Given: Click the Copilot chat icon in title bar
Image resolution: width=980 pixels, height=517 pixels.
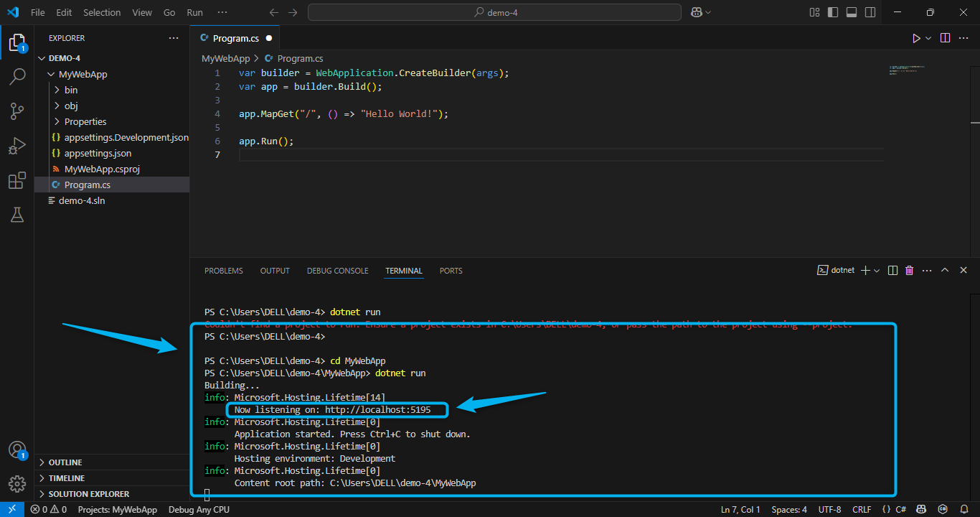Looking at the screenshot, I should tap(696, 12).
